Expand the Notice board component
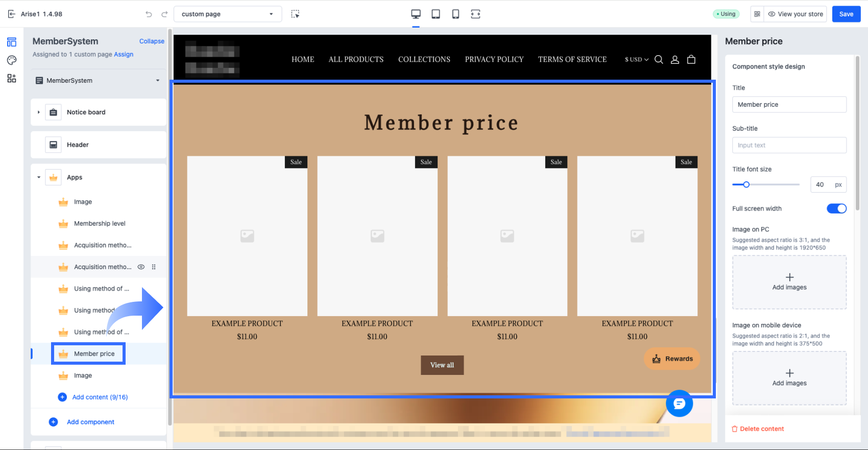Image resolution: width=868 pixels, height=450 pixels. click(x=38, y=112)
